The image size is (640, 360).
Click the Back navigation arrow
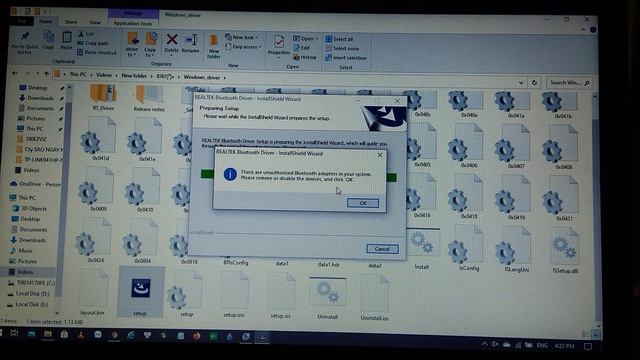click(15, 73)
